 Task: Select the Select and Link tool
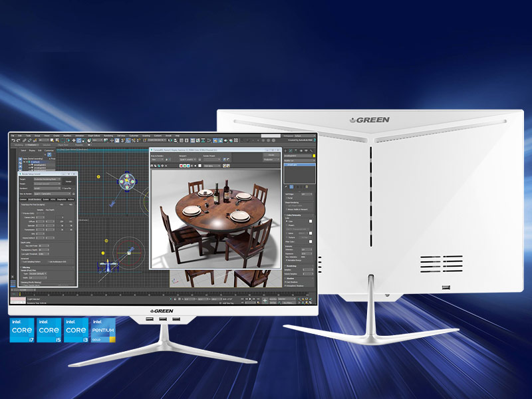tap(24, 140)
